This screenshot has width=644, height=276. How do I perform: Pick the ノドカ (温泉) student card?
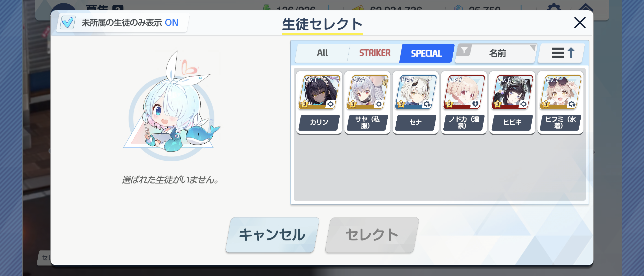pyautogui.click(x=464, y=102)
